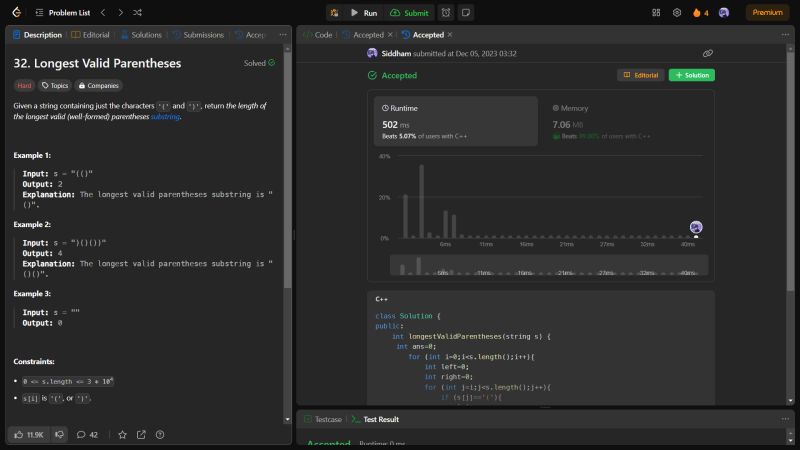Star the problem as favorite

tap(122, 435)
